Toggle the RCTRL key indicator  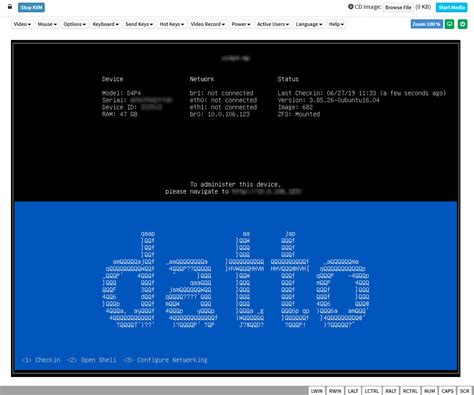pyautogui.click(x=410, y=391)
